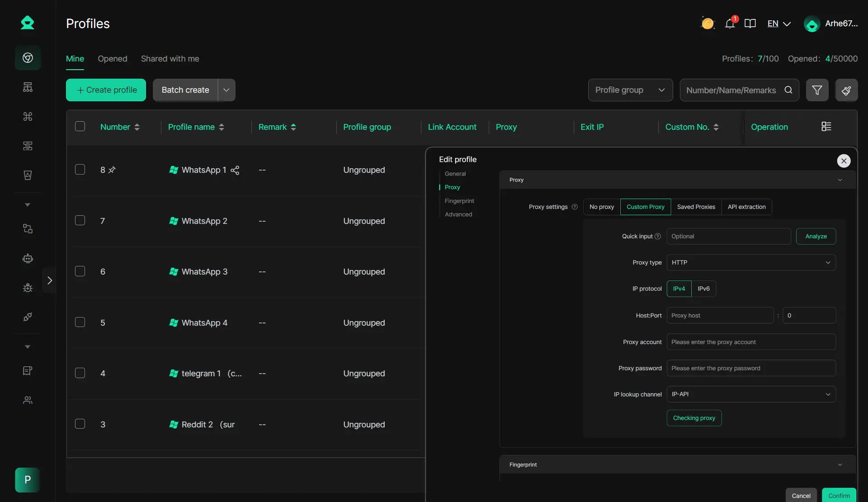The height and width of the screenshot is (502, 868).
Task: Open the documentation book icon
Action: (750, 24)
